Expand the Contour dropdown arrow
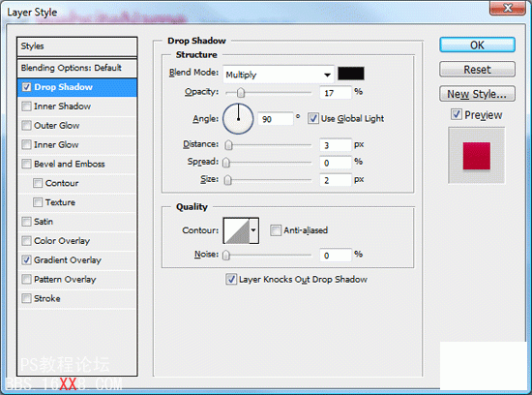The height and width of the screenshot is (395, 532). 253,231
